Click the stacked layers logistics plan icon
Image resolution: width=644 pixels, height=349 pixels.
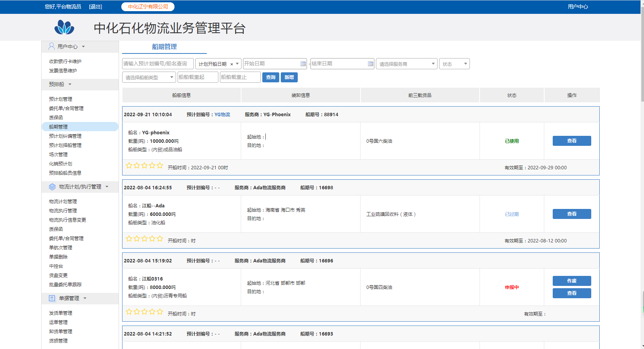coord(52,187)
